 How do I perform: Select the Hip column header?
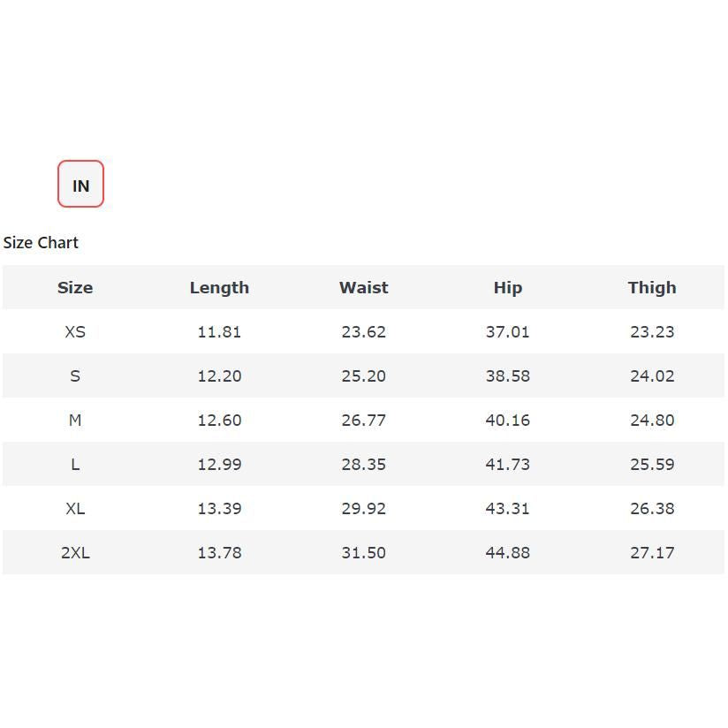click(507, 288)
